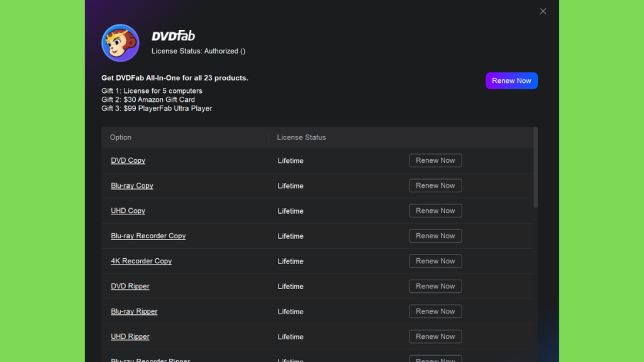This screenshot has height=362, width=644.
Task: Renew the DVD Copy license
Action: 435,160
